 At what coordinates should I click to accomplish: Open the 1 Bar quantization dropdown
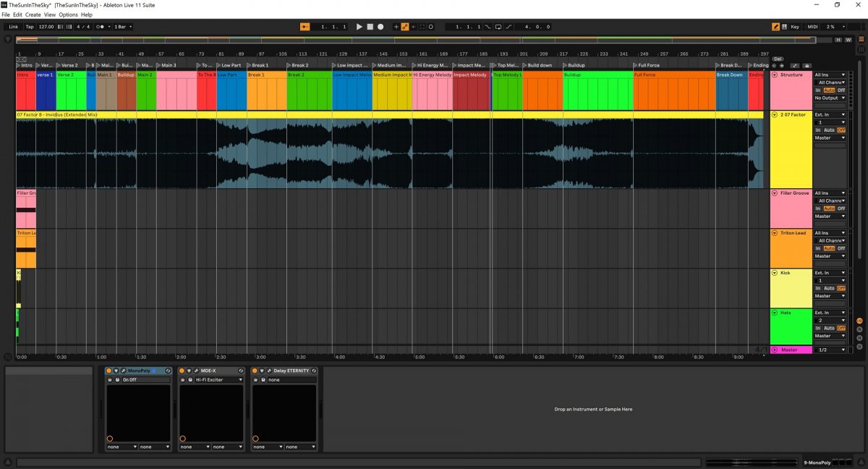point(123,27)
